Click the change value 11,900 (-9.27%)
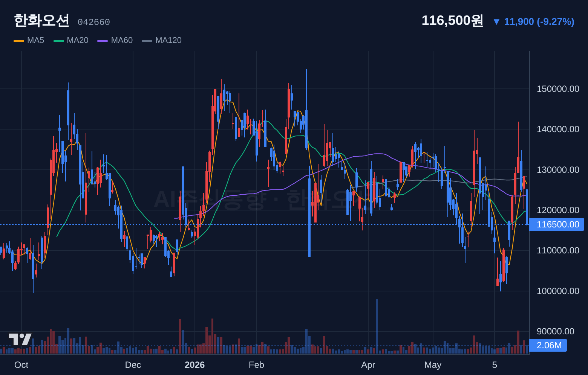 click(x=539, y=21)
